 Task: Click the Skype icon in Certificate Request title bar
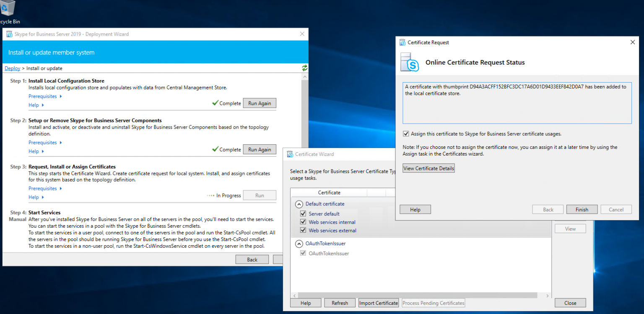coord(402,42)
